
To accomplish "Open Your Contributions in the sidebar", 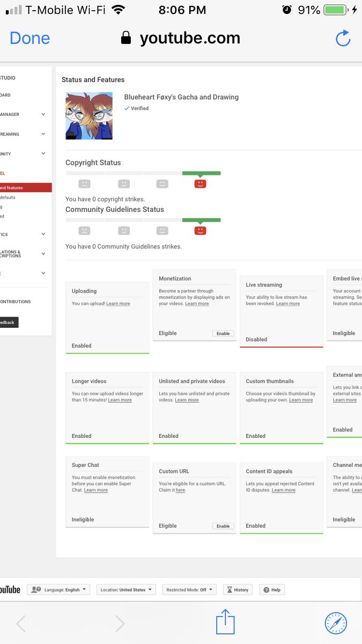I will (x=16, y=302).
